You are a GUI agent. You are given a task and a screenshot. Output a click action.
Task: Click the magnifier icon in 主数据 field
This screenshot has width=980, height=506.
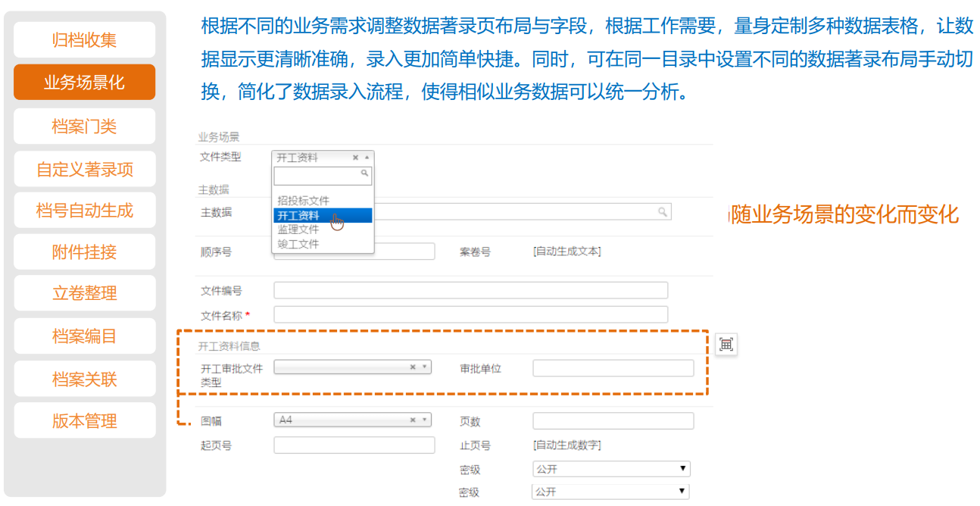[662, 212]
